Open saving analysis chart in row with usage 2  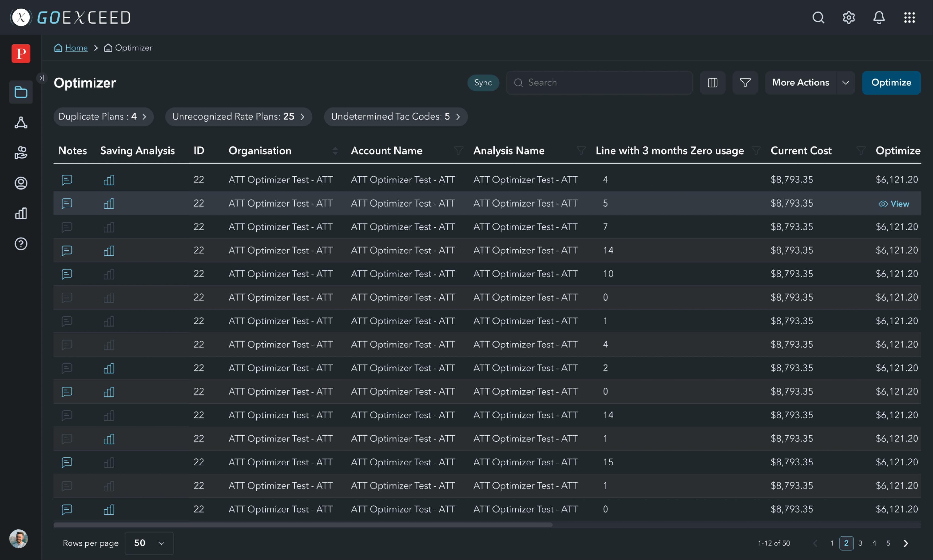coord(109,368)
